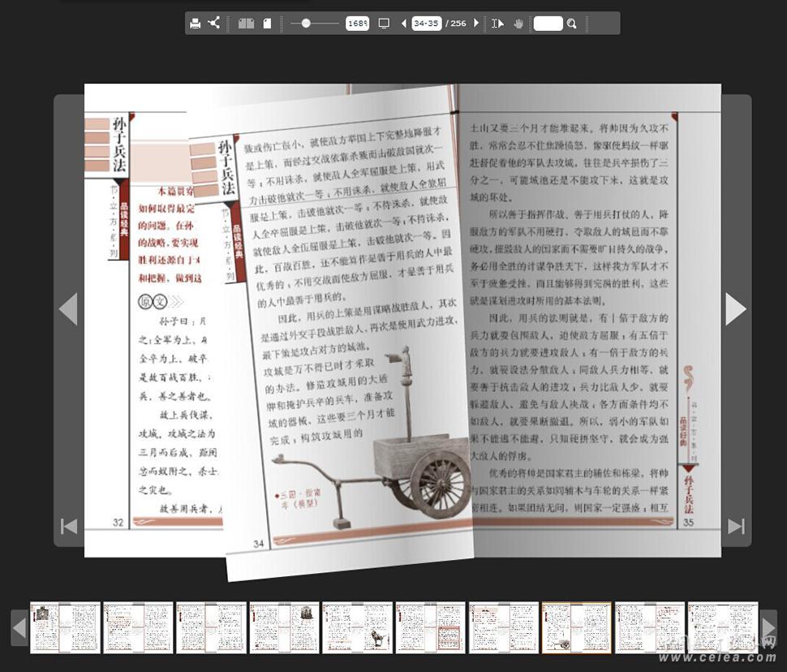787x672 pixels.
Task: Click the zoom slider handle
Action: tap(306, 24)
